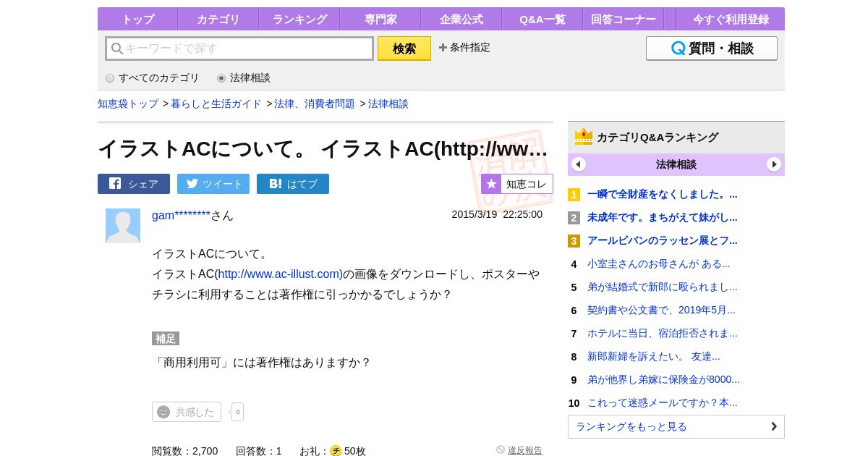Image resolution: width=868 pixels, height=456 pixels.
Task: Select the 法律相談 radio button
Action: [x=221, y=78]
